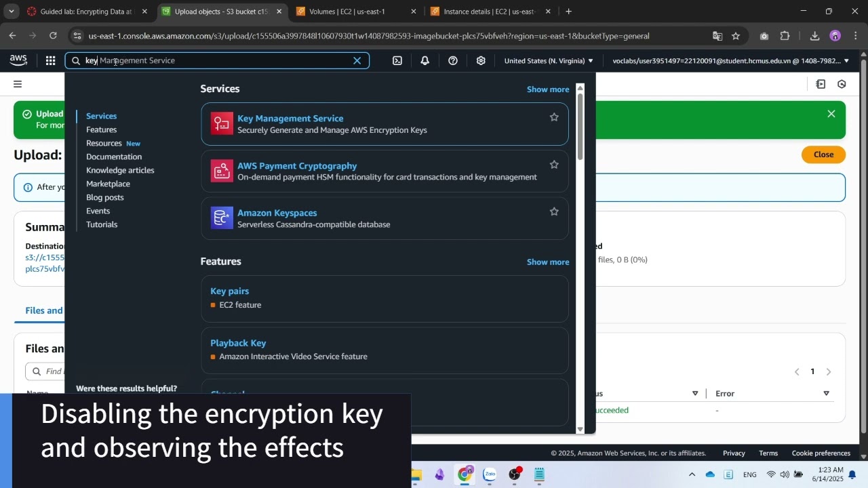868x488 pixels.
Task: Expand the United States (N. Virginia) region dropdown
Action: [549, 60]
